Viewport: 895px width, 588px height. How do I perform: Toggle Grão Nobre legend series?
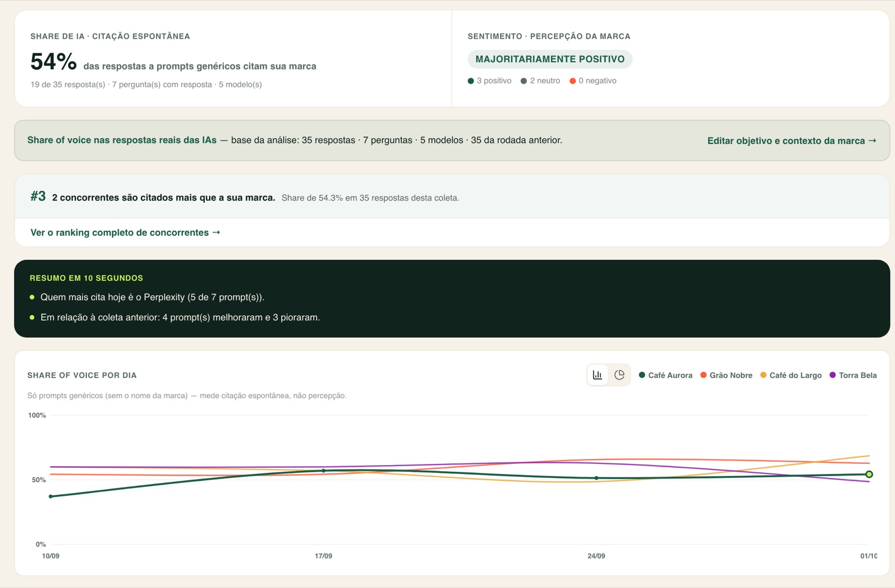coord(727,376)
